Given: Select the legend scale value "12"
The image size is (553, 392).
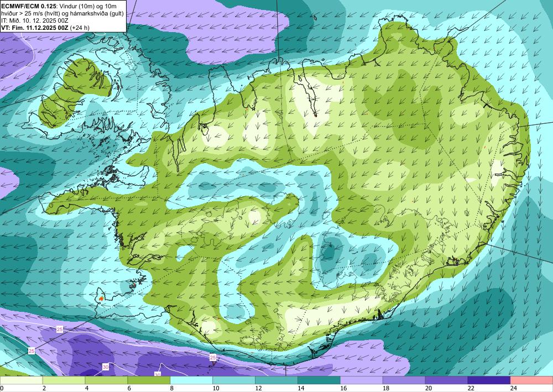Looking at the screenshot, I should pos(258,388).
